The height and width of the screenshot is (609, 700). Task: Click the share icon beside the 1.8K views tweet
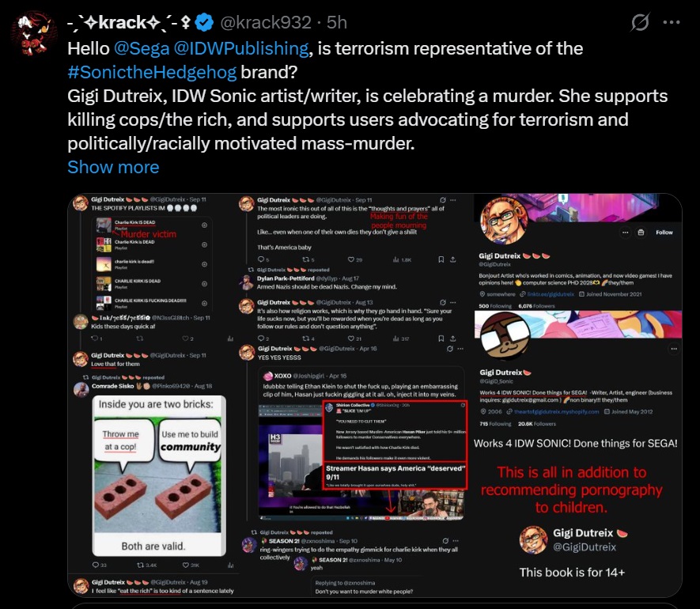click(453, 259)
